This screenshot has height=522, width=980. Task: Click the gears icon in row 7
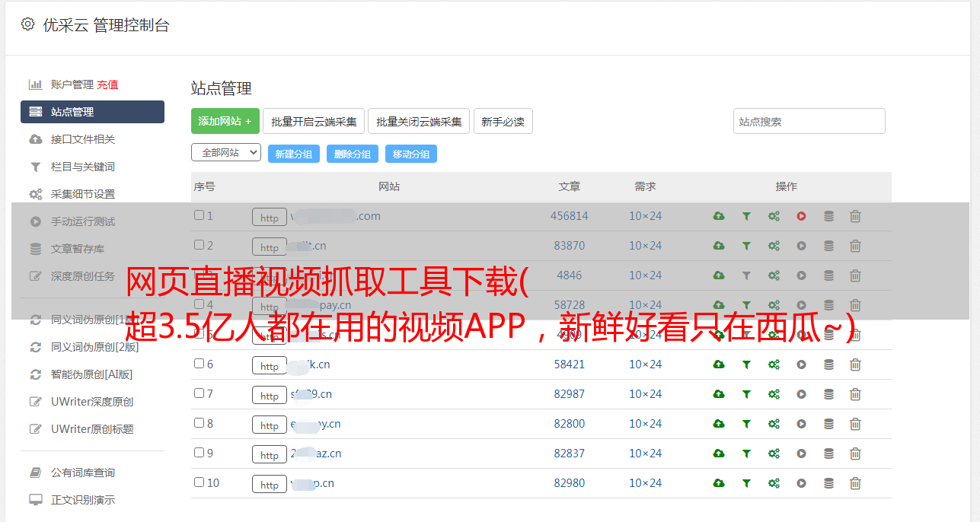(774, 394)
